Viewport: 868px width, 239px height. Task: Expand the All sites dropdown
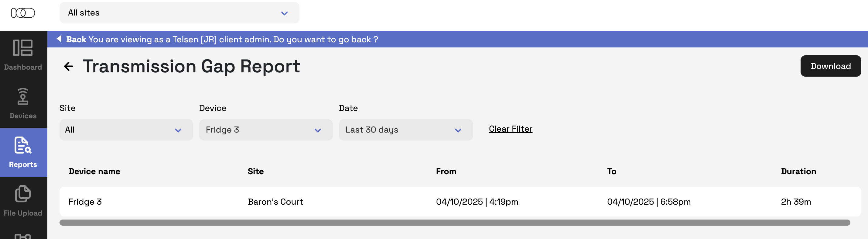pyautogui.click(x=179, y=13)
